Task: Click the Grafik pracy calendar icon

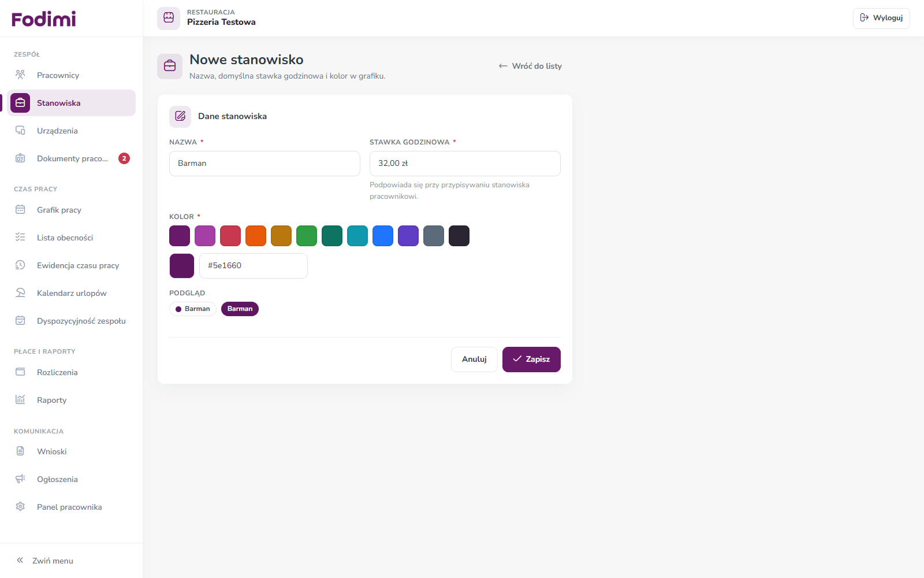Action: coord(20,210)
